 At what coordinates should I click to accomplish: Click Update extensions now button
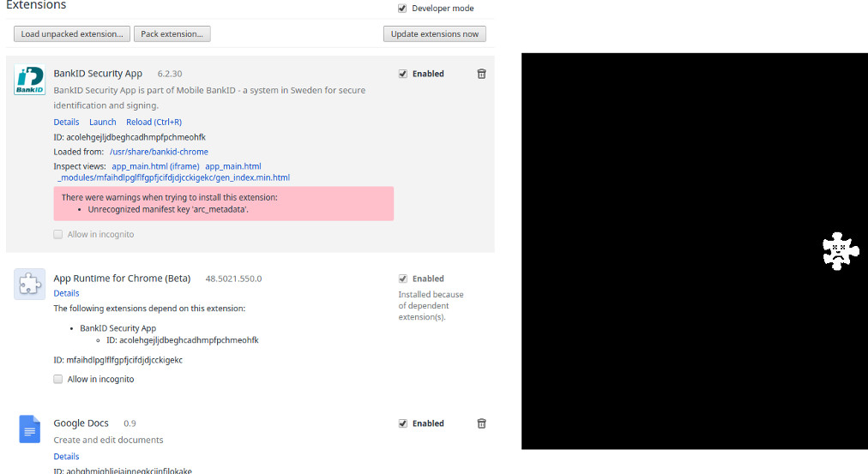point(435,33)
